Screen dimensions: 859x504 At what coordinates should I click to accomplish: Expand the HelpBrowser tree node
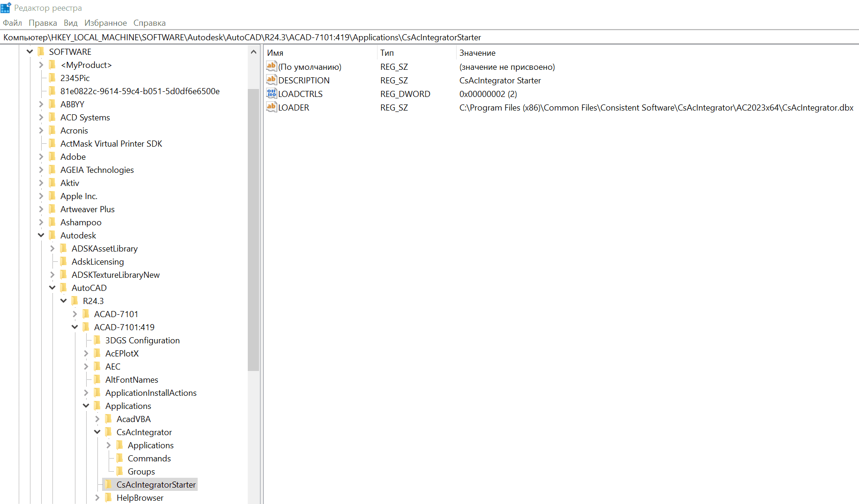pyautogui.click(x=97, y=497)
